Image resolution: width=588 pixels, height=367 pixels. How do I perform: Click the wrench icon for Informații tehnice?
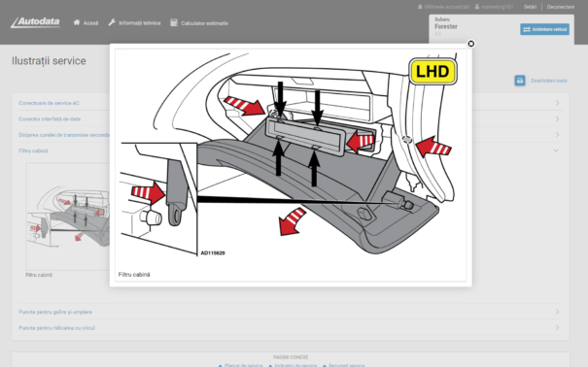click(112, 22)
